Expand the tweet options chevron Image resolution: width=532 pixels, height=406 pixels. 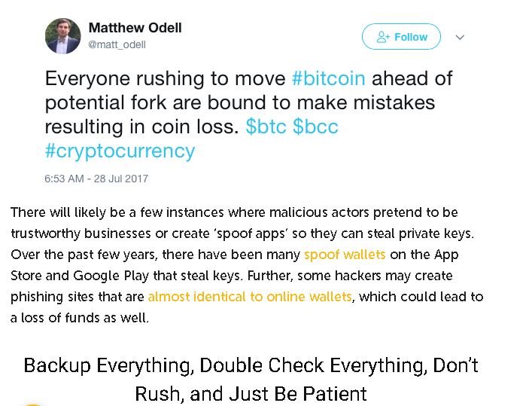tap(461, 37)
